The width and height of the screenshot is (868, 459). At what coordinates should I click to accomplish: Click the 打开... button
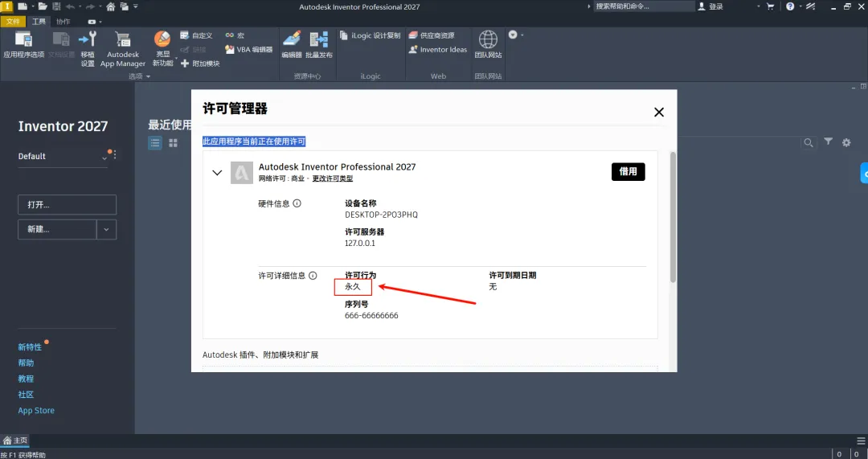[x=67, y=205]
